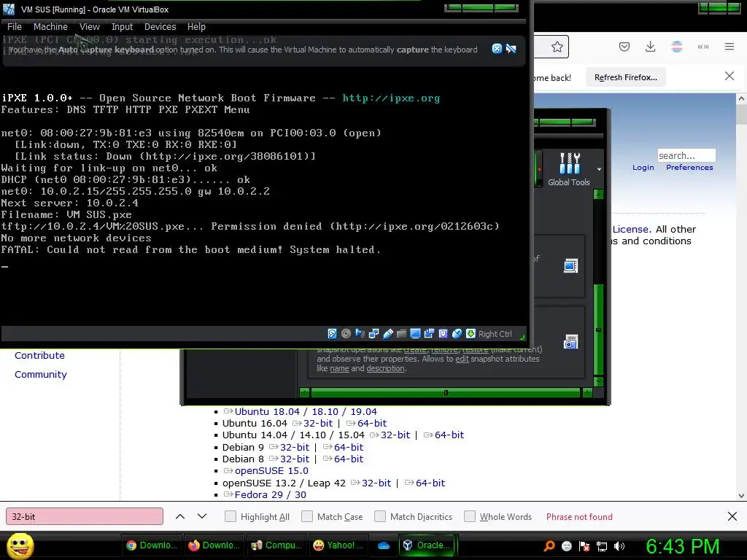Open the Devices menu
The height and width of the screenshot is (560, 747).
pyautogui.click(x=160, y=27)
